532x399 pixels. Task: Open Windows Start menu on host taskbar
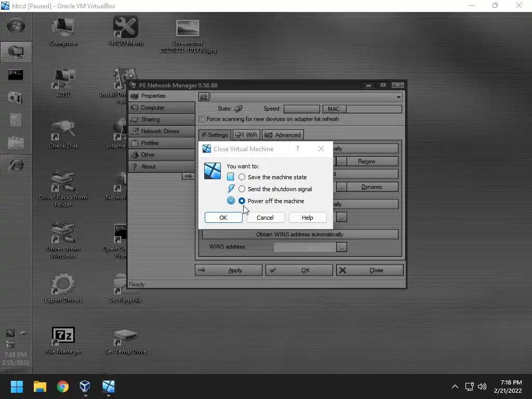[x=17, y=387]
